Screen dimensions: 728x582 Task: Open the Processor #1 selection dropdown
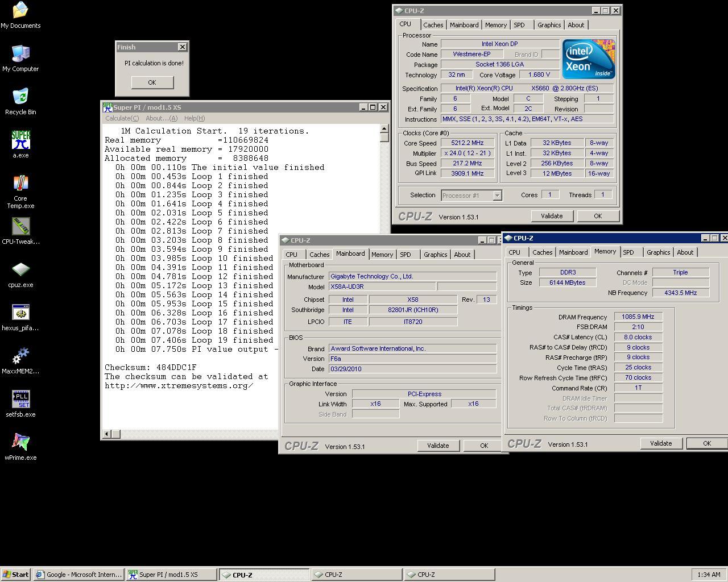[x=497, y=196]
